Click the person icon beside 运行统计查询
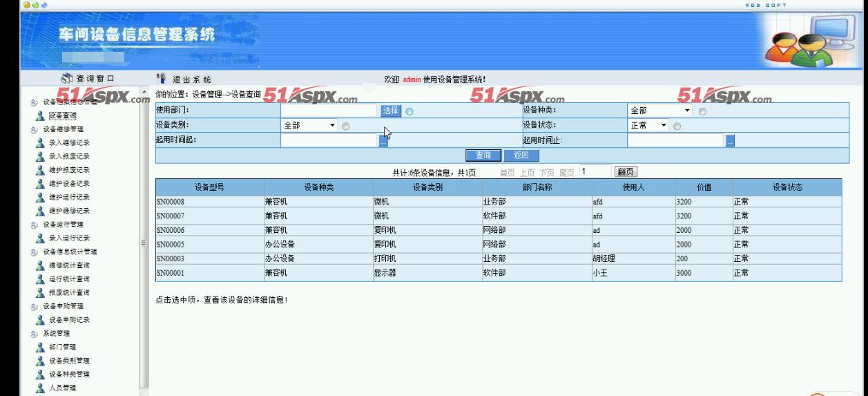The height and width of the screenshot is (396, 868). point(41,279)
